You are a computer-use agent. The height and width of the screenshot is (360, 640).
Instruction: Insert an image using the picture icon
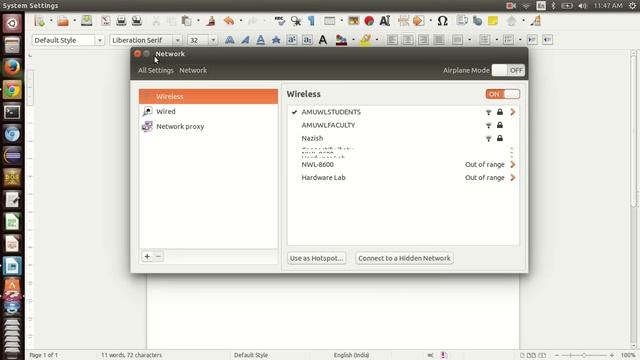pos(353,20)
